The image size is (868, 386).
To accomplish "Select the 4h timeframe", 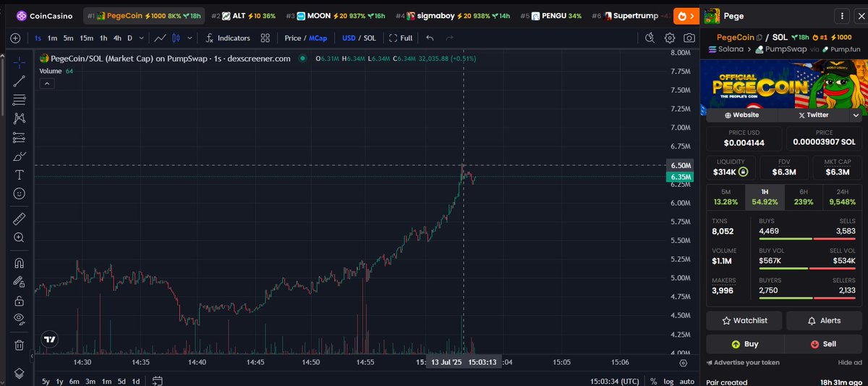I will (x=117, y=38).
